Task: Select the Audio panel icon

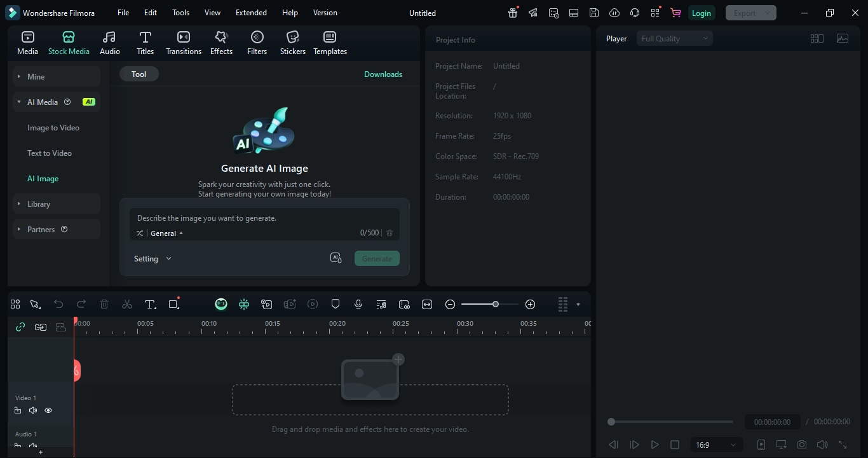Action: pos(109,42)
